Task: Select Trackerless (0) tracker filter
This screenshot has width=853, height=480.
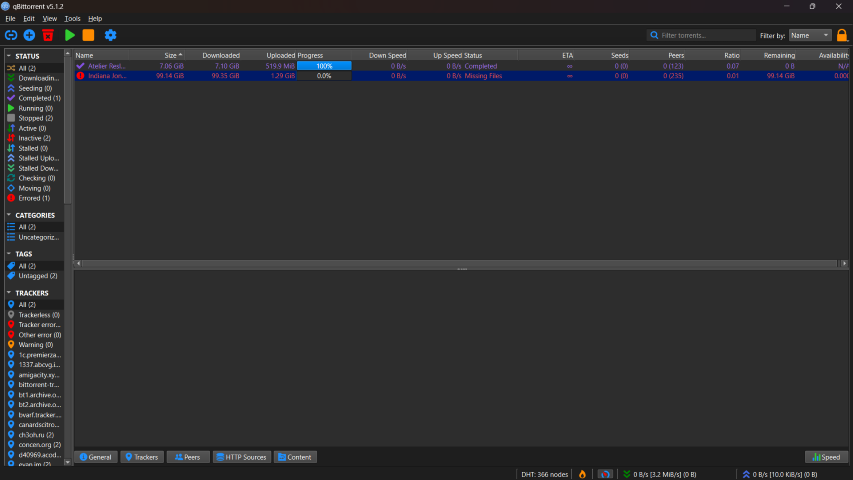Action: (34, 315)
